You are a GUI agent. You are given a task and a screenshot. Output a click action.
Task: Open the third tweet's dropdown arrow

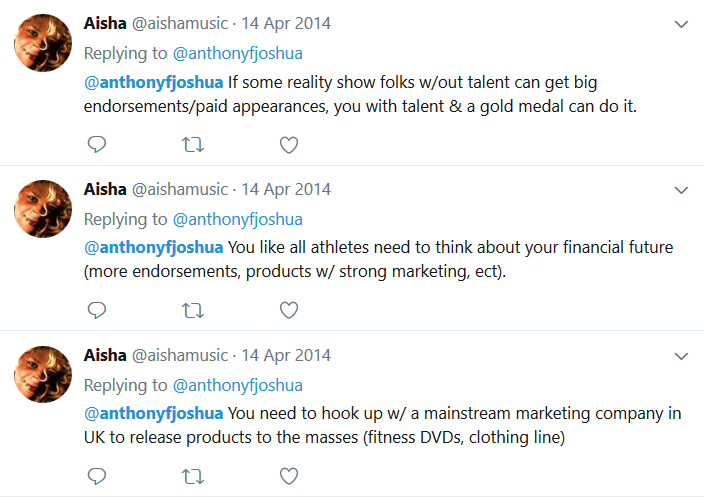pyautogui.click(x=682, y=355)
